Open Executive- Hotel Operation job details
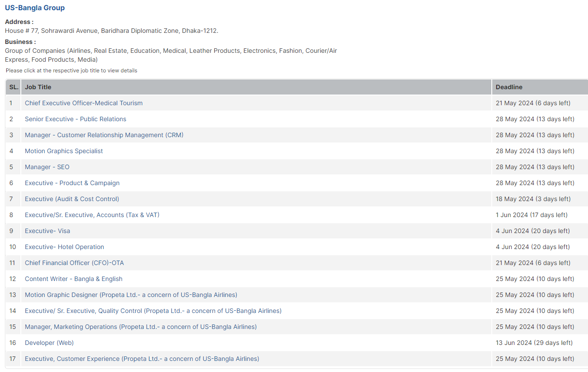Viewport: 588px width, 372px height. (64, 247)
